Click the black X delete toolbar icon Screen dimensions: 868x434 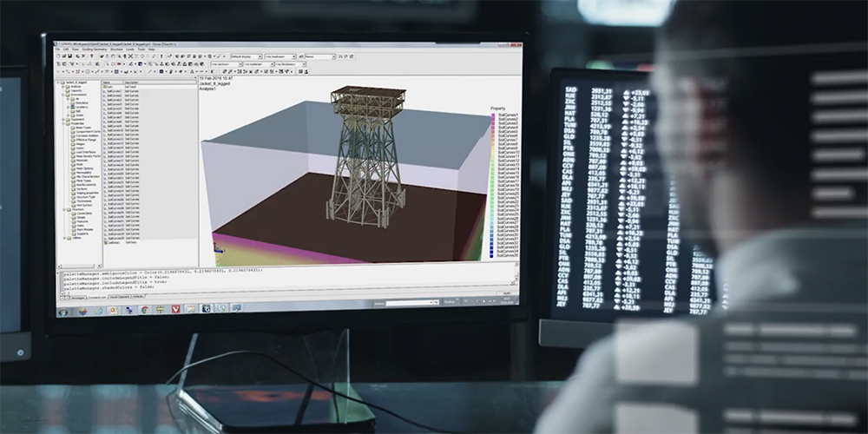(83, 56)
